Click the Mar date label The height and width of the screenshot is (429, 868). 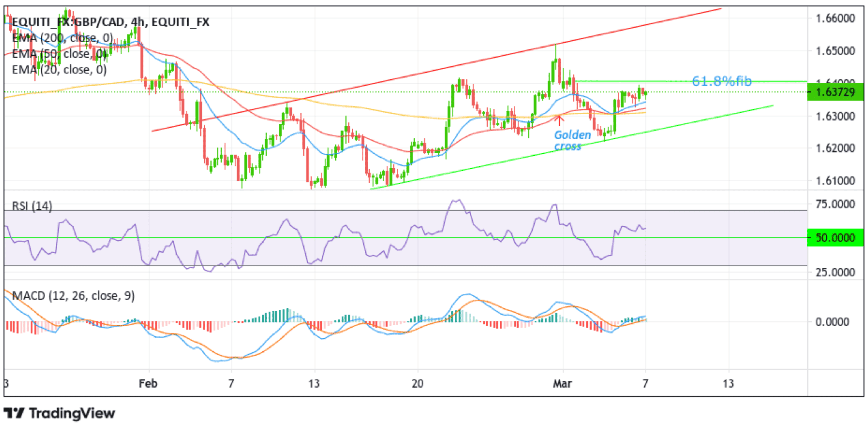point(562,383)
